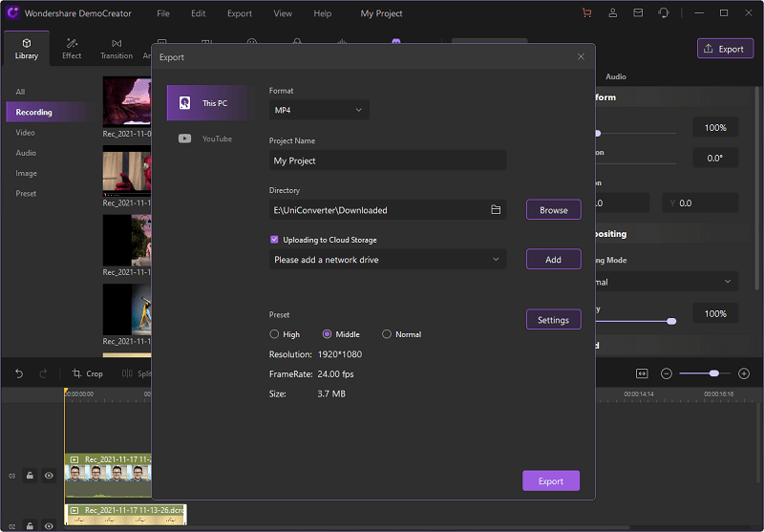
Task: Close the Export dialog
Action: click(x=581, y=57)
